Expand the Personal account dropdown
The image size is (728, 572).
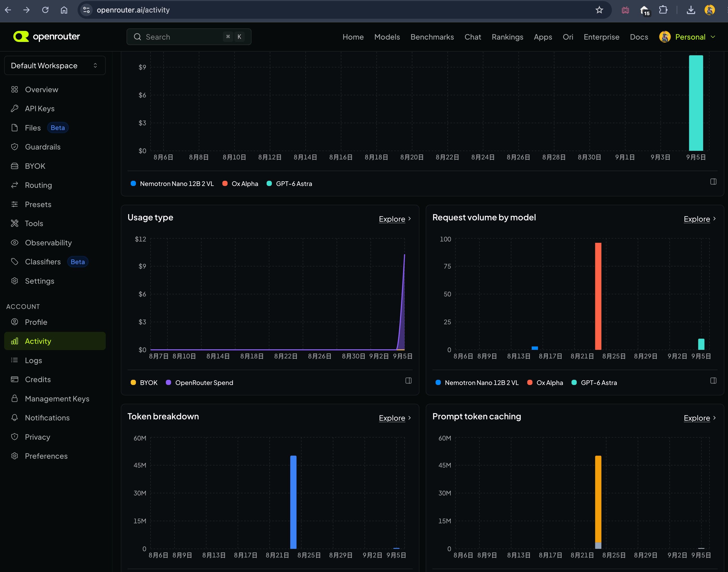[687, 37]
